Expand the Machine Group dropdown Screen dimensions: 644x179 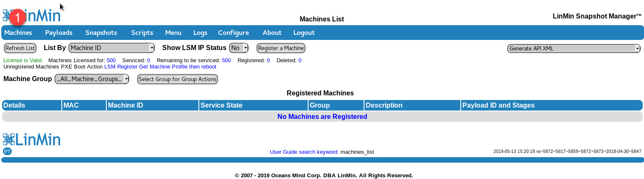92,79
